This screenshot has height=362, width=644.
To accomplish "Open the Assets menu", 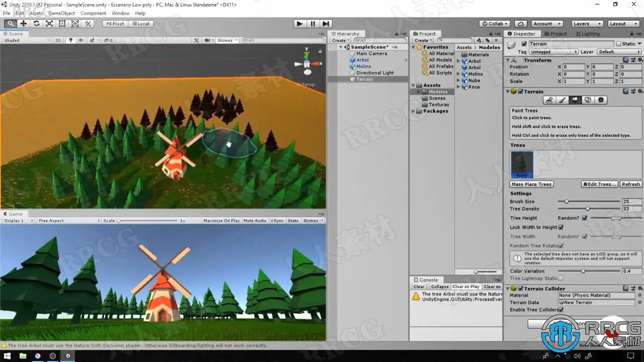I will [x=36, y=13].
